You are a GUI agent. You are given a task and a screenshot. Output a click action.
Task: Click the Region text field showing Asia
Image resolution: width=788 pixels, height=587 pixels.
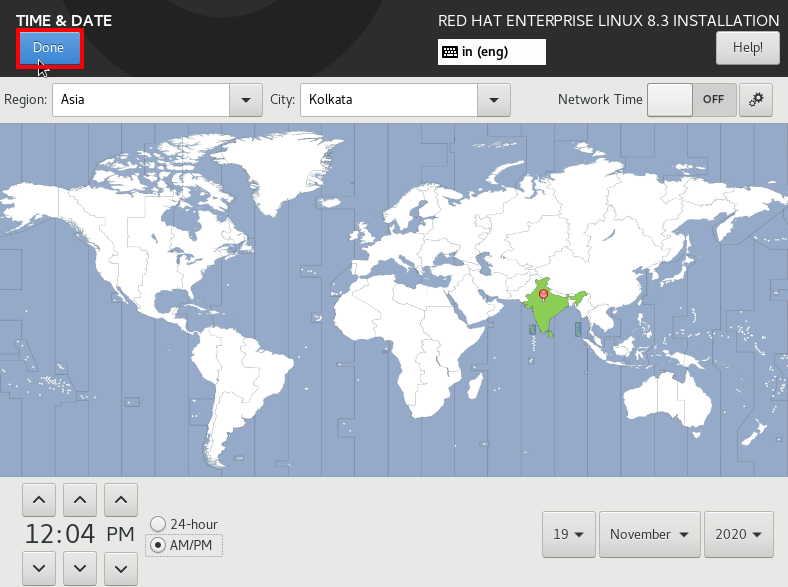pos(141,100)
